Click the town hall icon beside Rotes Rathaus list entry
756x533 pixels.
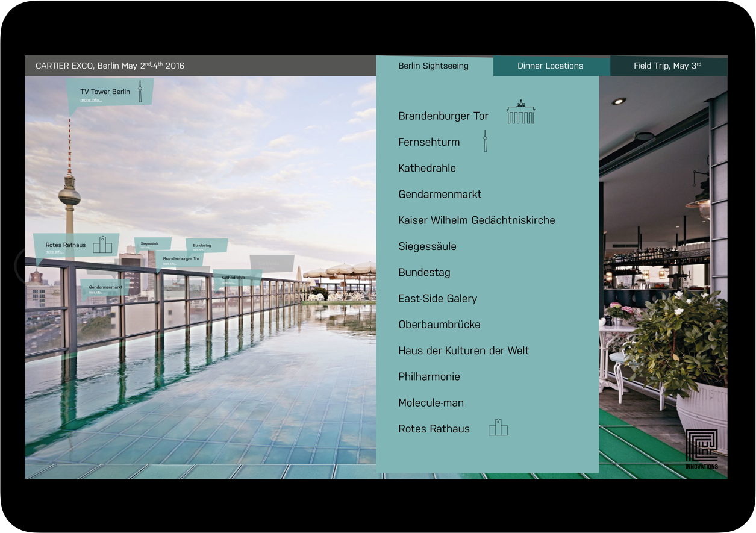click(498, 428)
